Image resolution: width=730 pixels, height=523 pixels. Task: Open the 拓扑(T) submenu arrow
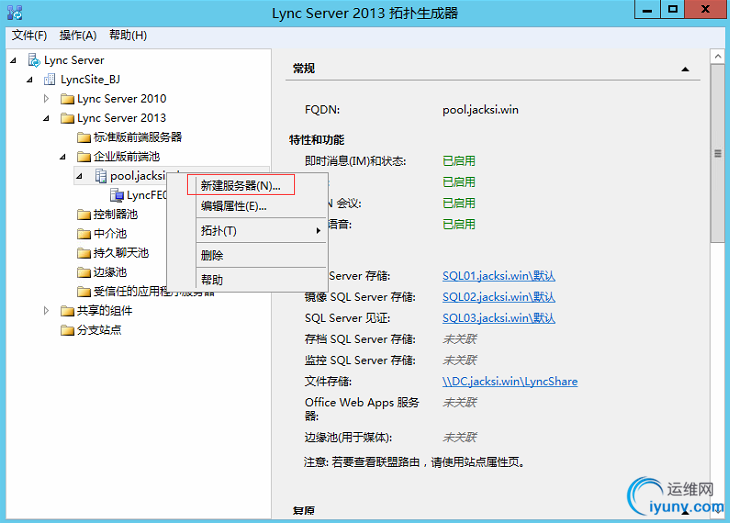click(x=318, y=231)
